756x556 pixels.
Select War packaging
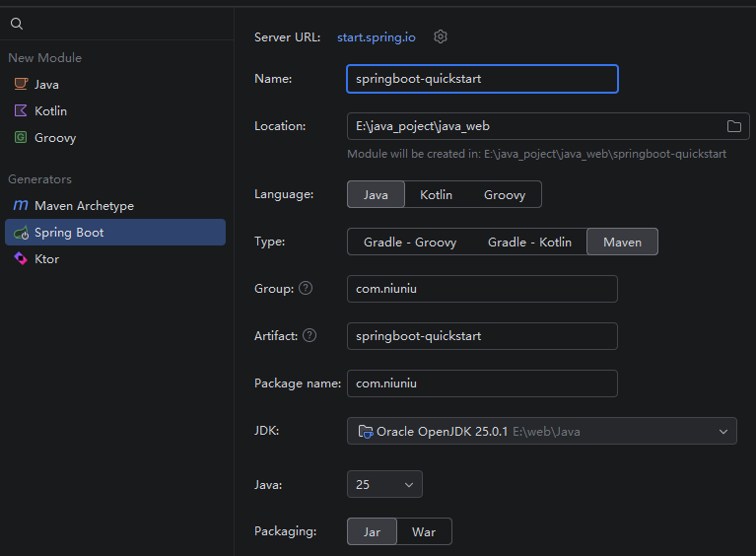tap(424, 531)
